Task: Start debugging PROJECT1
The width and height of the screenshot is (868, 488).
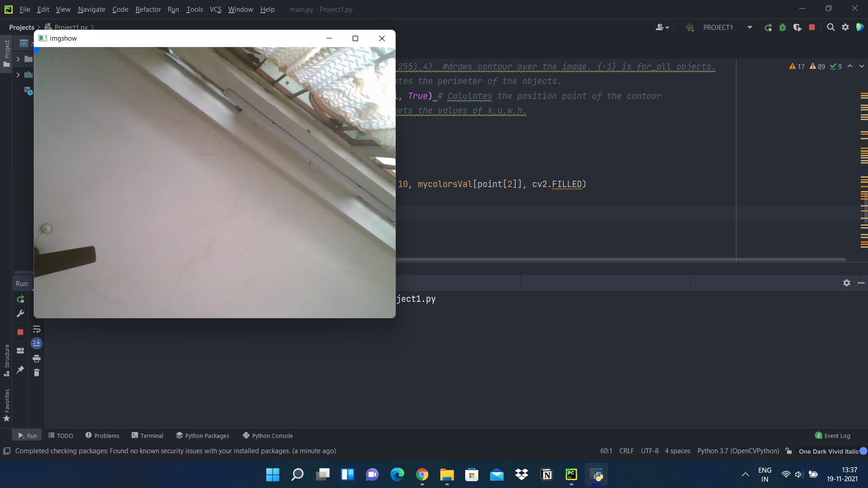Action: [x=783, y=27]
